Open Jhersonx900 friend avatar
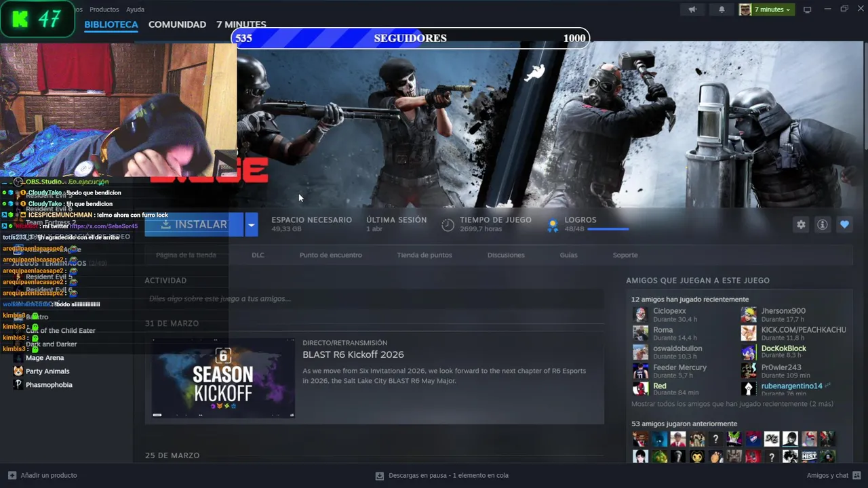Viewport: 868px width, 488px height. (749, 314)
